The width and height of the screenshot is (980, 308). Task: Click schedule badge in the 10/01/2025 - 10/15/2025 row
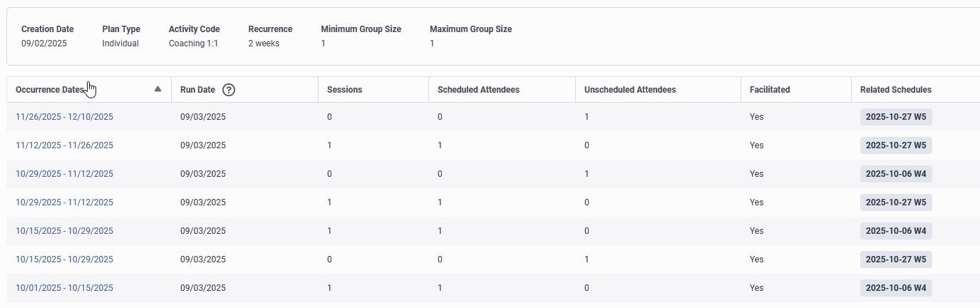[x=896, y=288]
